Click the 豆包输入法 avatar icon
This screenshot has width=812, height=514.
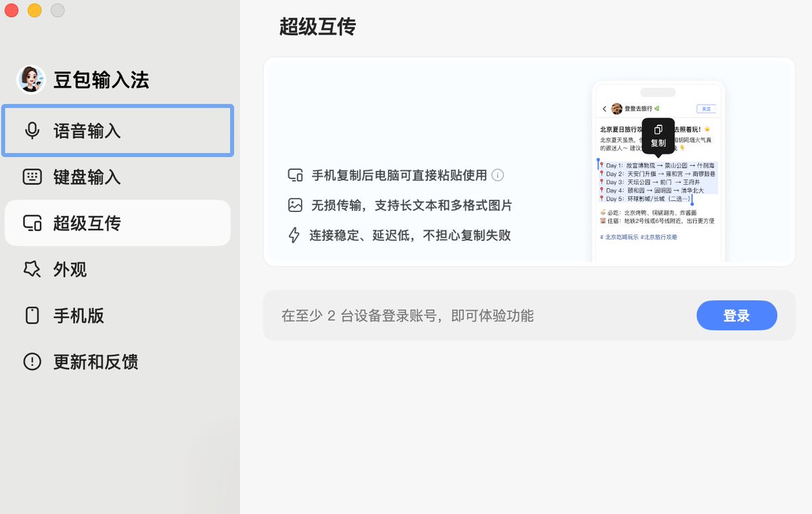(x=30, y=79)
